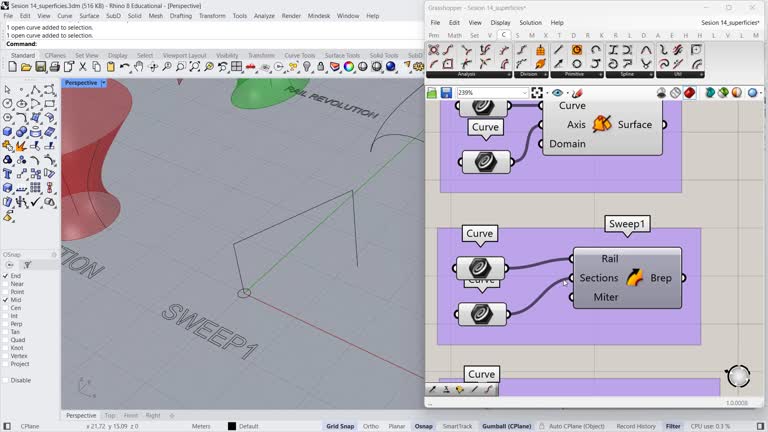Click the Sweep1 component icon
The image size is (768, 432).
pos(634,278)
